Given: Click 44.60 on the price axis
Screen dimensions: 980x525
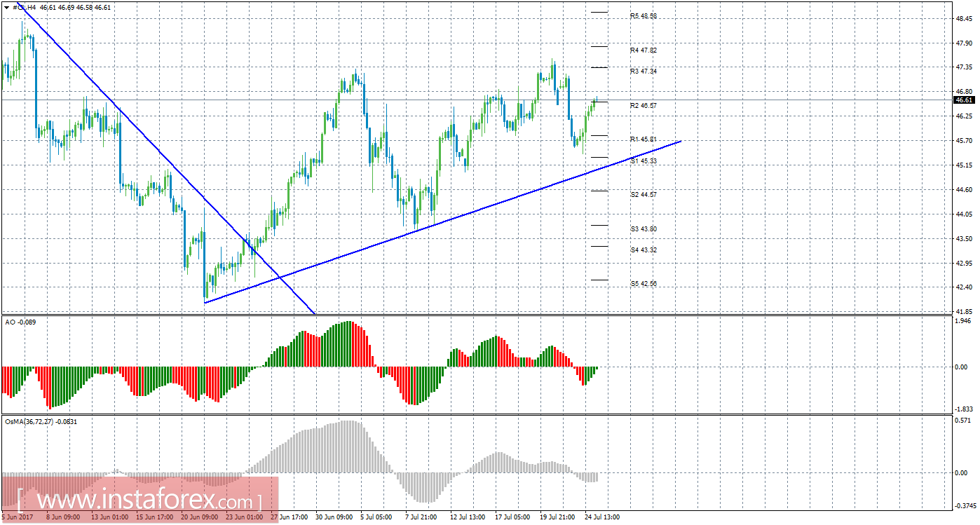Looking at the screenshot, I should coord(964,190).
